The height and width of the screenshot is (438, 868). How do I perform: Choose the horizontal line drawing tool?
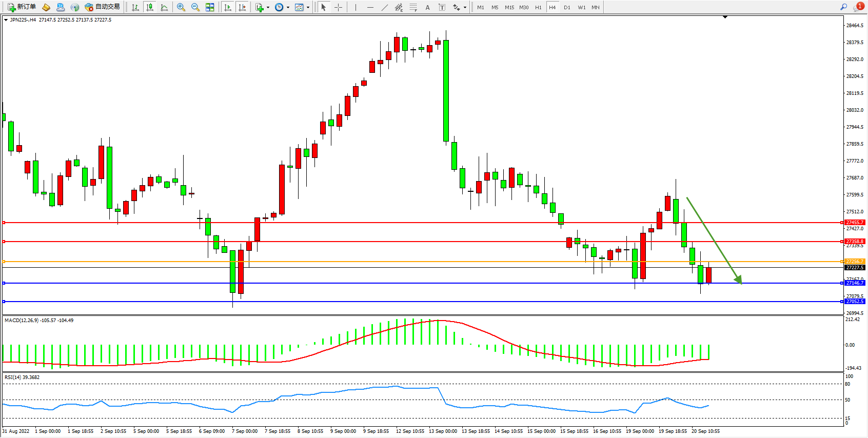coord(370,7)
